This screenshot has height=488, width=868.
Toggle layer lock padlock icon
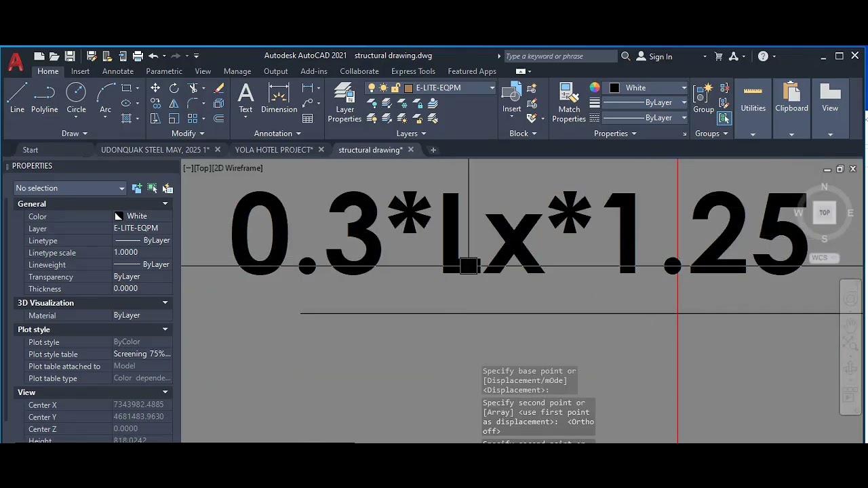[395, 88]
